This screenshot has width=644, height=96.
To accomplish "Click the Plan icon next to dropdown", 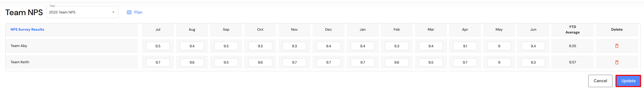I will 129,12.
